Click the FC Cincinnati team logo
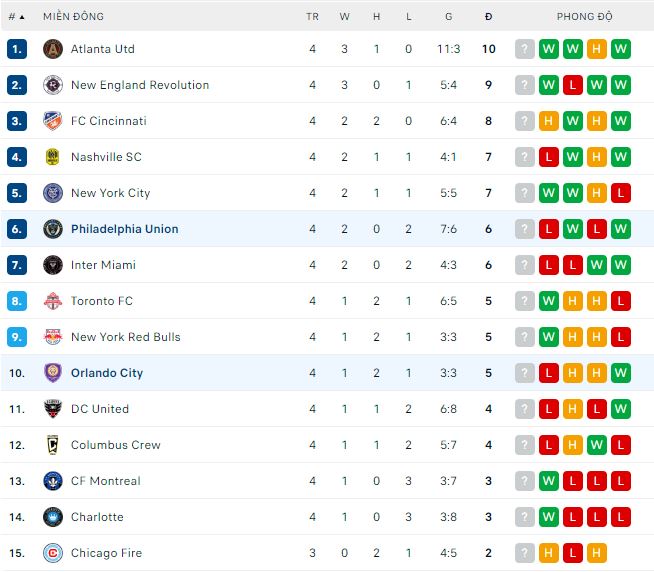 coord(53,121)
